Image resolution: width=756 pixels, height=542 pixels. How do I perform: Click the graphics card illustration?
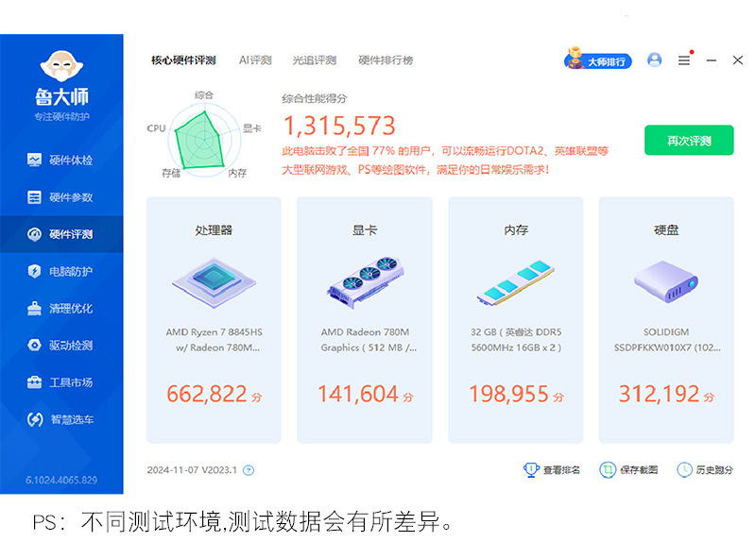point(365,282)
